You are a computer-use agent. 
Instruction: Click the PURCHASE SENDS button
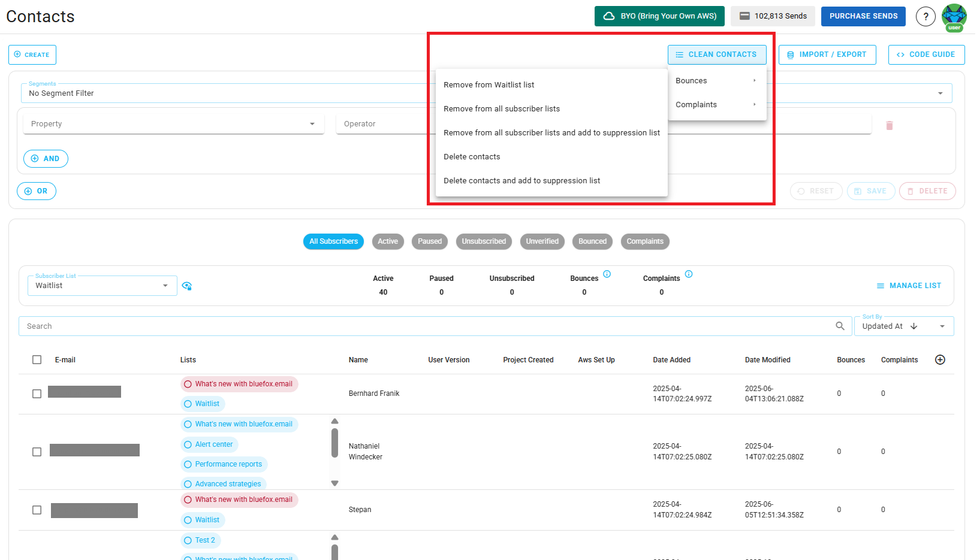[x=863, y=16]
